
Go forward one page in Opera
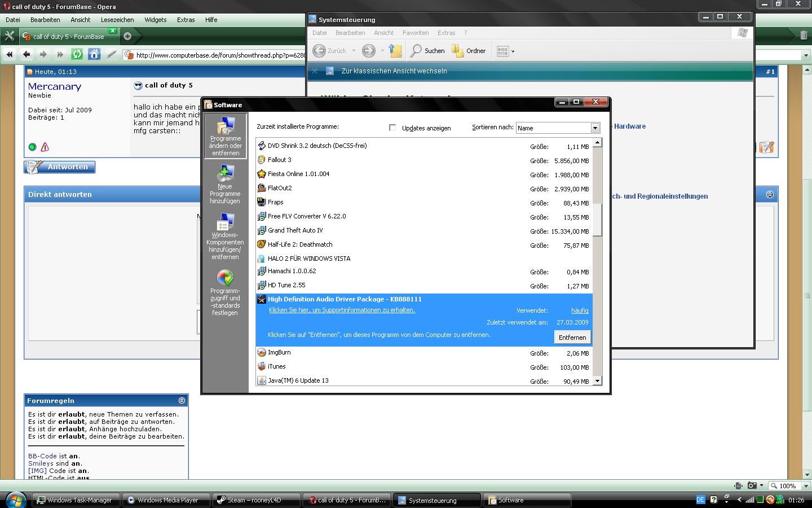(43, 55)
